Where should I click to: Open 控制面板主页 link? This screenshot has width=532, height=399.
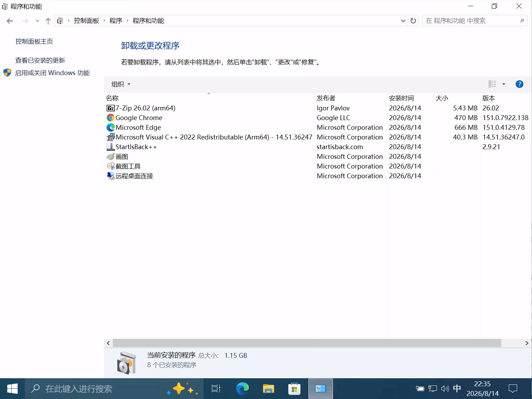pyautogui.click(x=34, y=42)
